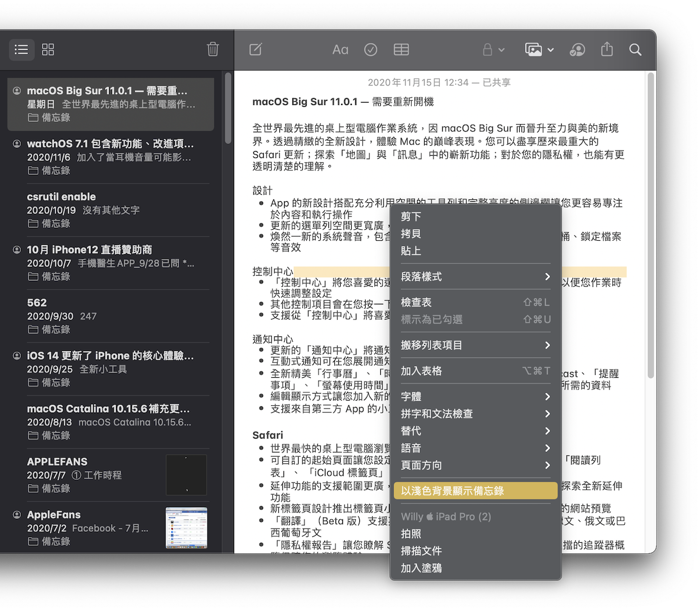Image resolution: width=700 pixels, height=611 pixels.
Task: Choose 以淺色背景顯示備忘錄 option
Action: point(475,491)
